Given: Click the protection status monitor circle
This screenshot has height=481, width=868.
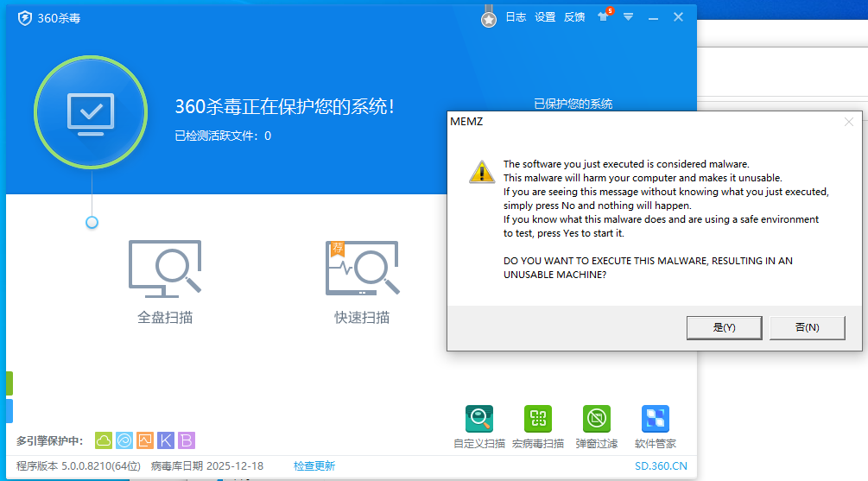Looking at the screenshot, I should [x=91, y=112].
